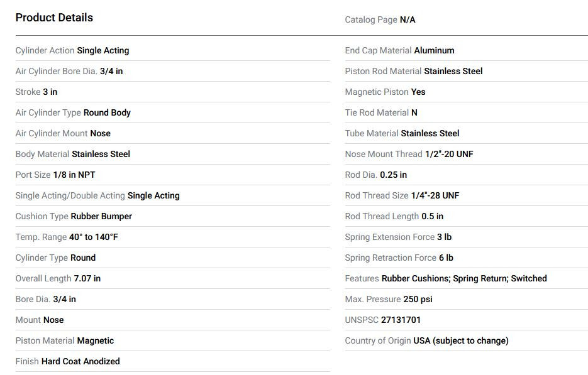
Task: Select the Cylinder Action Single Acting row
Action: 72,50
